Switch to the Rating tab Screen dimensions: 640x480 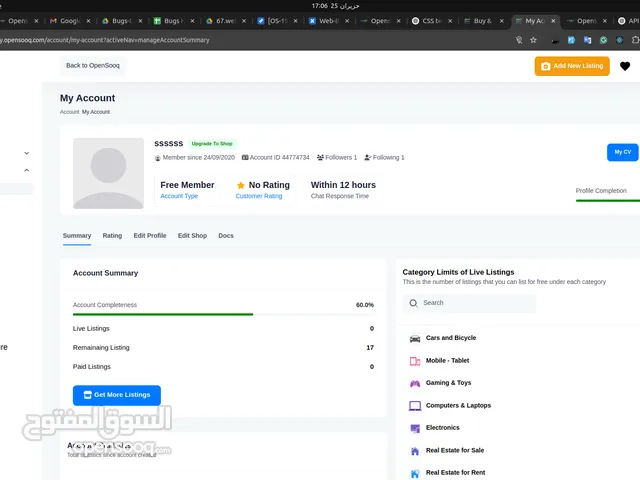112,236
